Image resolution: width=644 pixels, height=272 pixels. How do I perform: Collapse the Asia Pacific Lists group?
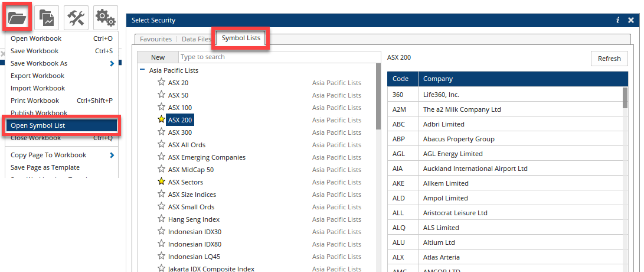[x=142, y=70]
